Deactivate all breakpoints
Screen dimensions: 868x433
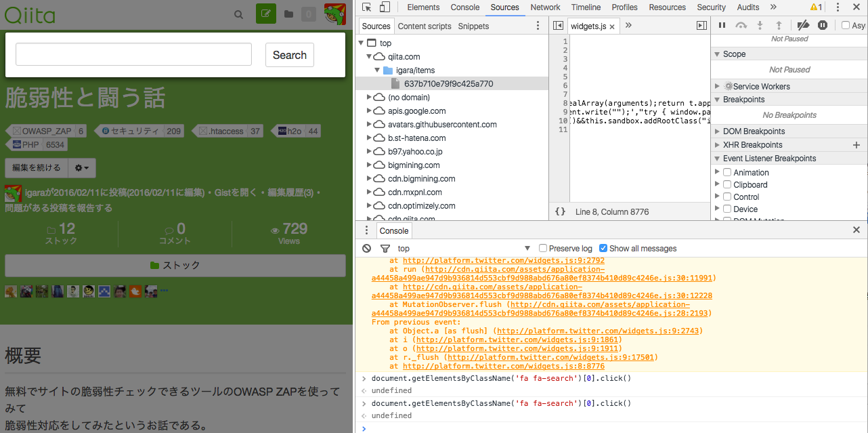(803, 25)
